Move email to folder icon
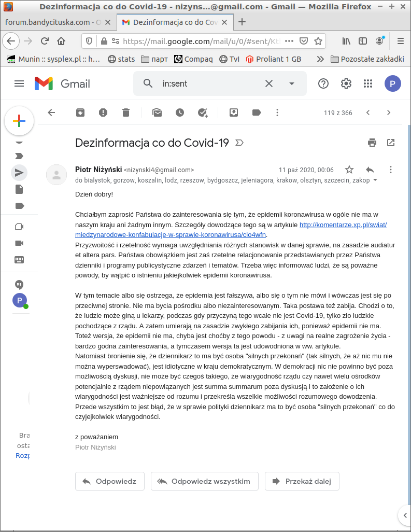 pyautogui.click(x=234, y=113)
